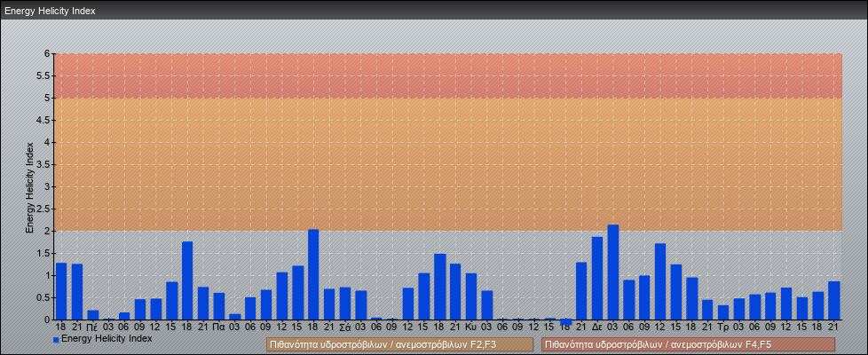Click the blue legend square for Energy Helicity Index
This screenshot has height=355, width=868.
pos(56,339)
